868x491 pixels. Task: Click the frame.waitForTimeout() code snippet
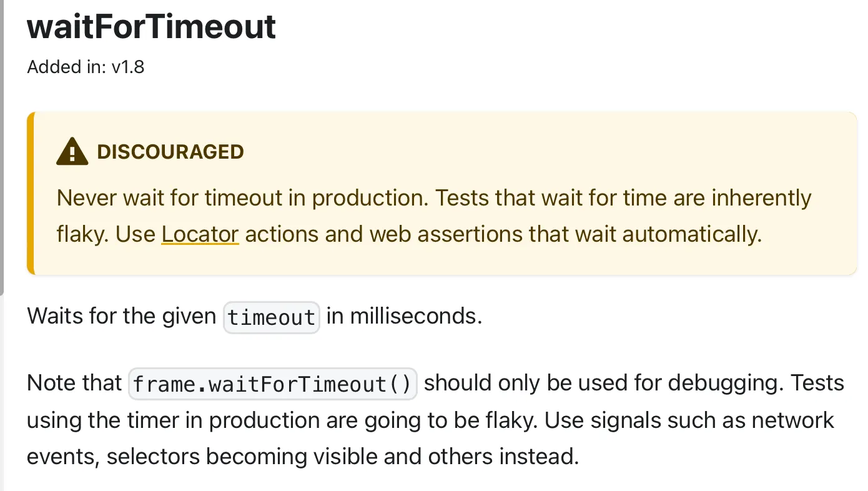tap(273, 384)
